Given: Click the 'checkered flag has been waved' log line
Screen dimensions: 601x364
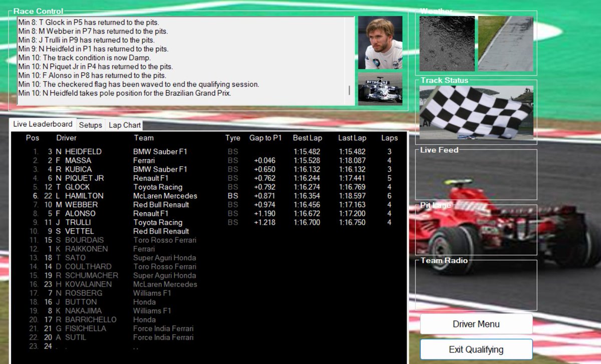Looking at the screenshot, I should [x=138, y=84].
